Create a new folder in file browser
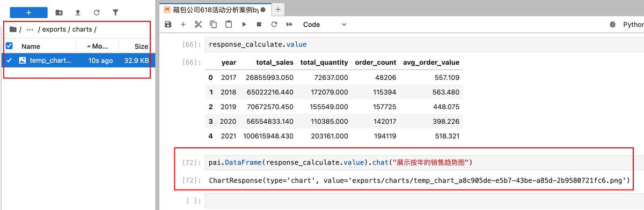 (x=60, y=12)
